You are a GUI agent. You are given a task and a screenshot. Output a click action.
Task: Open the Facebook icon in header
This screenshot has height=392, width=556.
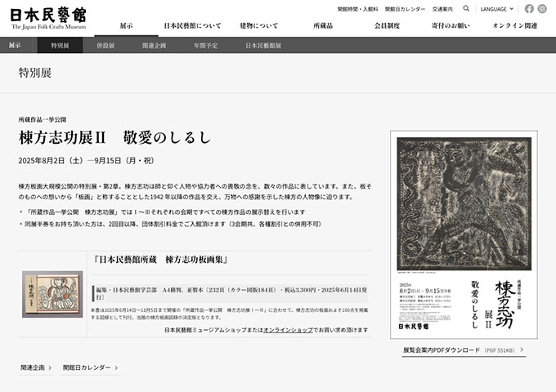click(x=529, y=9)
